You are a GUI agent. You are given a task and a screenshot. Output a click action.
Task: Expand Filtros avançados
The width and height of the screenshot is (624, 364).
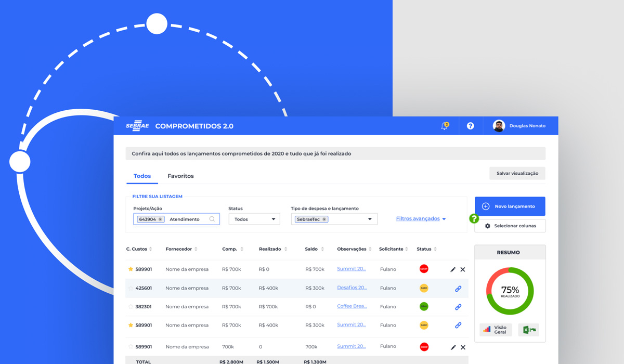421,219
